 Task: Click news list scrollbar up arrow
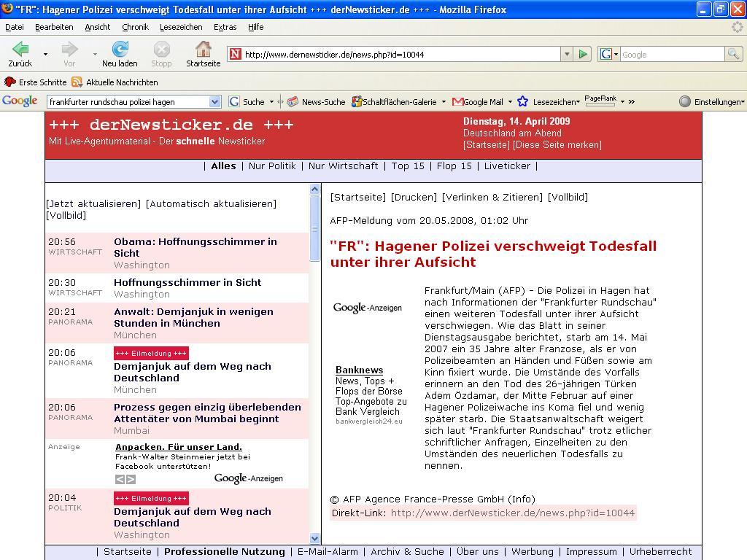tap(314, 189)
